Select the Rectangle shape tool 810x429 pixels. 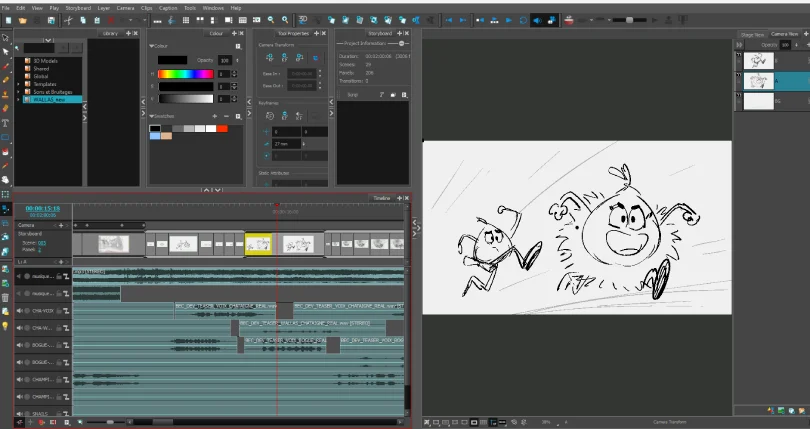(6, 137)
